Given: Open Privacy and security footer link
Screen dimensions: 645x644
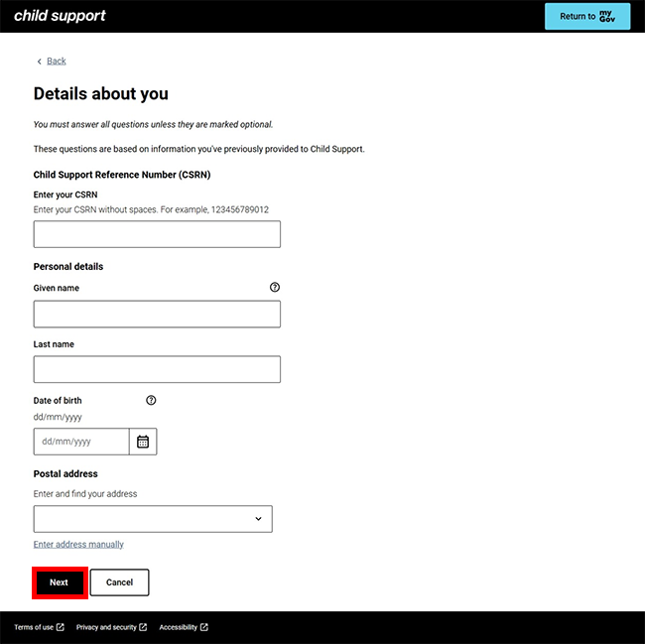Looking at the screenshot, I should click(x=106, y=627).
